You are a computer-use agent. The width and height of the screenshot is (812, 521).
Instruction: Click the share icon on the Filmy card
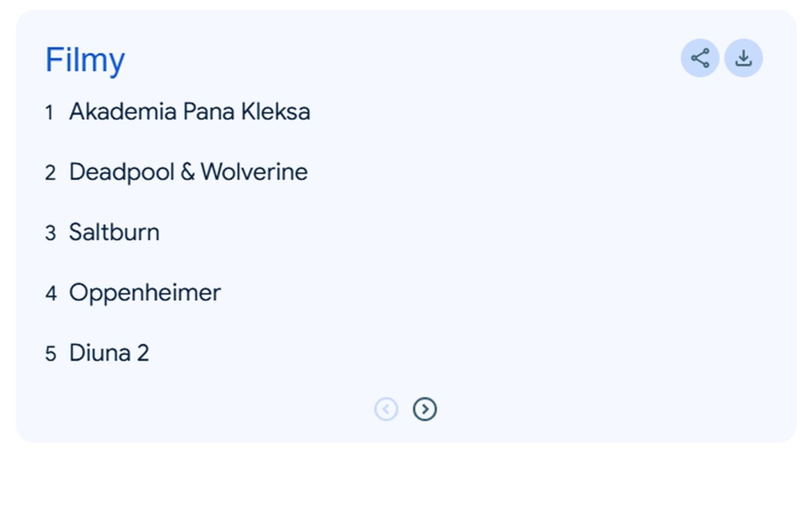click(699, 58)
